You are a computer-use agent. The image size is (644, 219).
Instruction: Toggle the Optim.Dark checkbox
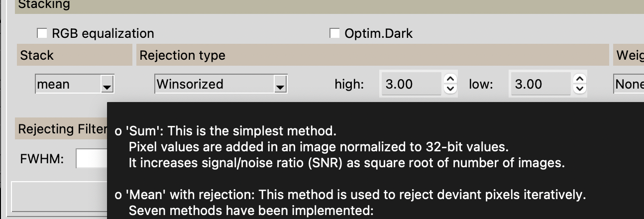click(x=334, y=33)
